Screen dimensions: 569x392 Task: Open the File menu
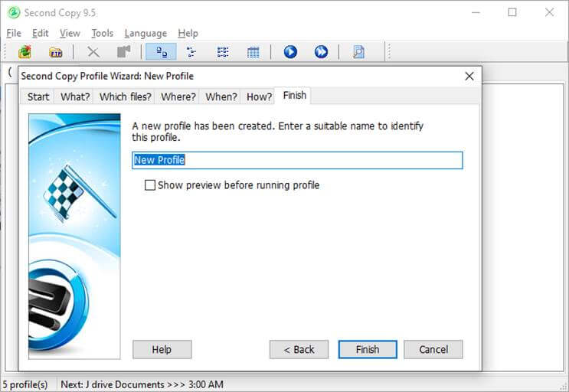[x=14, y=34]
